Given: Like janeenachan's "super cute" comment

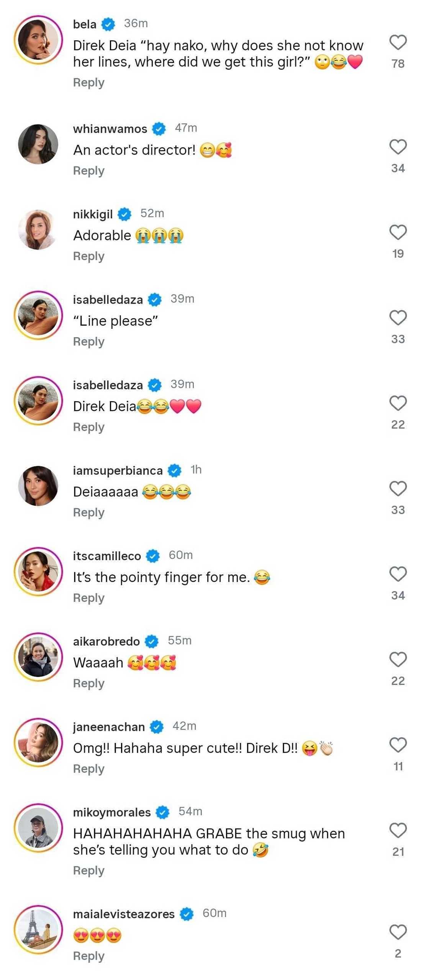Looking at the screenshot, I should tap(398, 745).
